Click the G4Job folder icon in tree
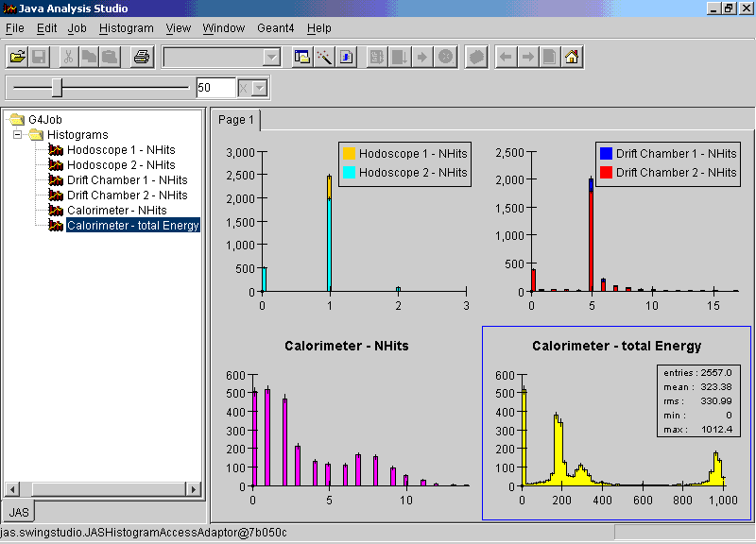 pos(17,120)
